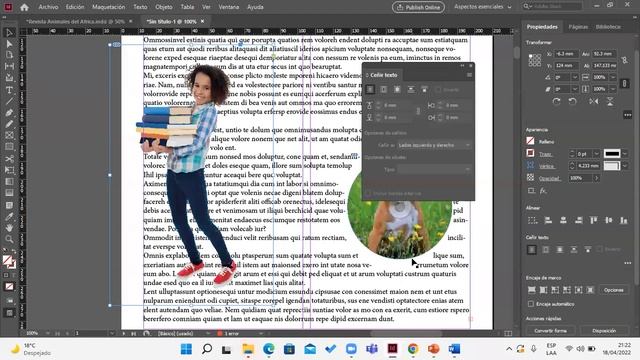Switch to the Páginas panel tab
The height and width of the screenshot is (360, 640).
(578, 27)
